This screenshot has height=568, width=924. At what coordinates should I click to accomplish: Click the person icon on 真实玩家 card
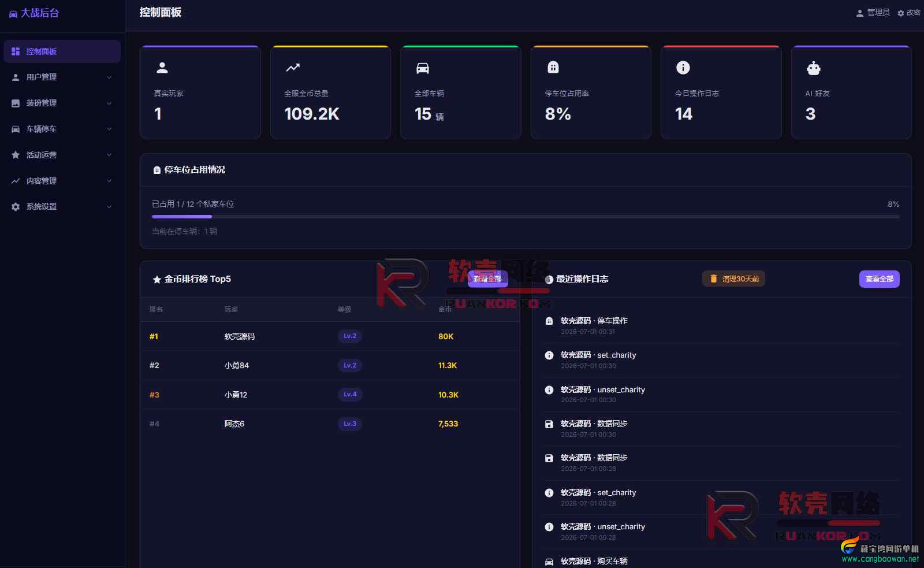coord(162,68)
